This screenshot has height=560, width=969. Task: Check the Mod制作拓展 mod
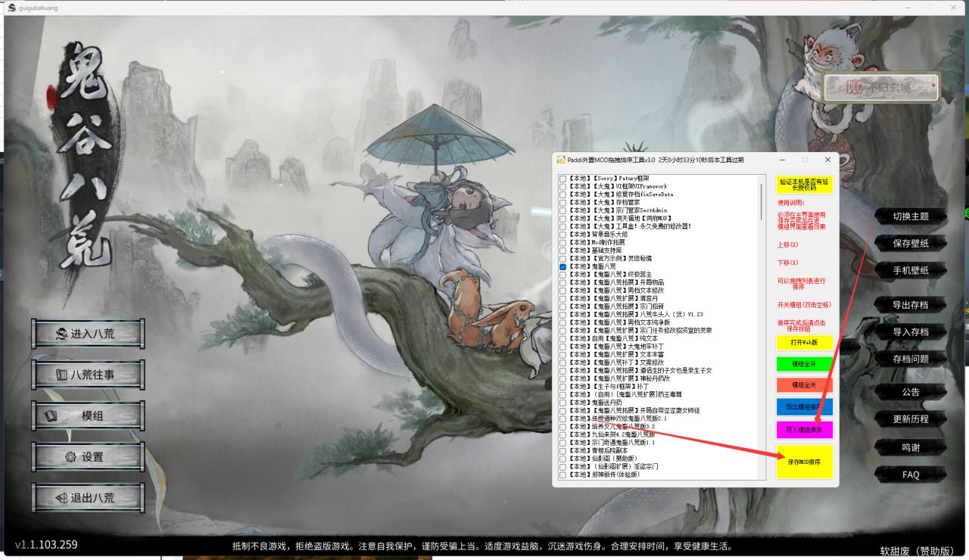(x=563, y=242)
